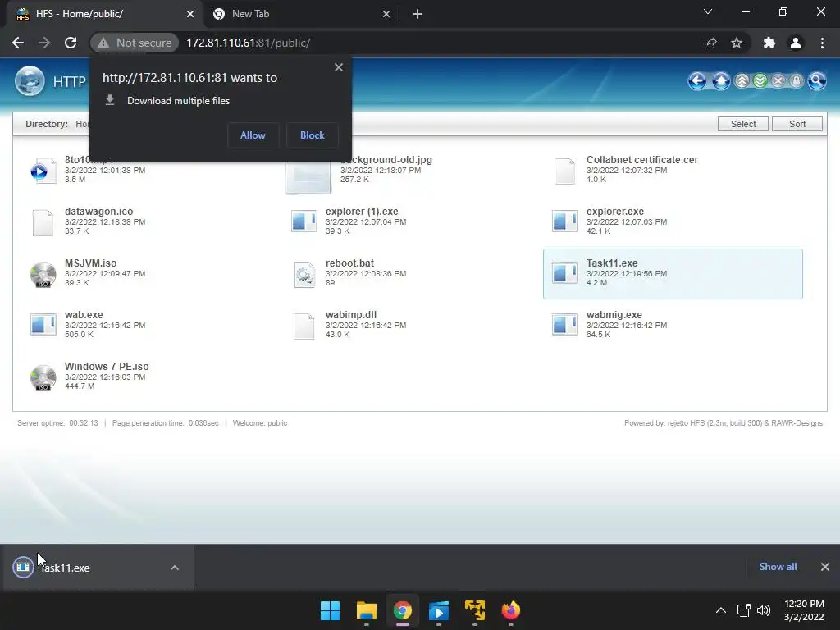Open File Explorer from taskbar
This screenshot has width=840, height=630.
[367, 610]
